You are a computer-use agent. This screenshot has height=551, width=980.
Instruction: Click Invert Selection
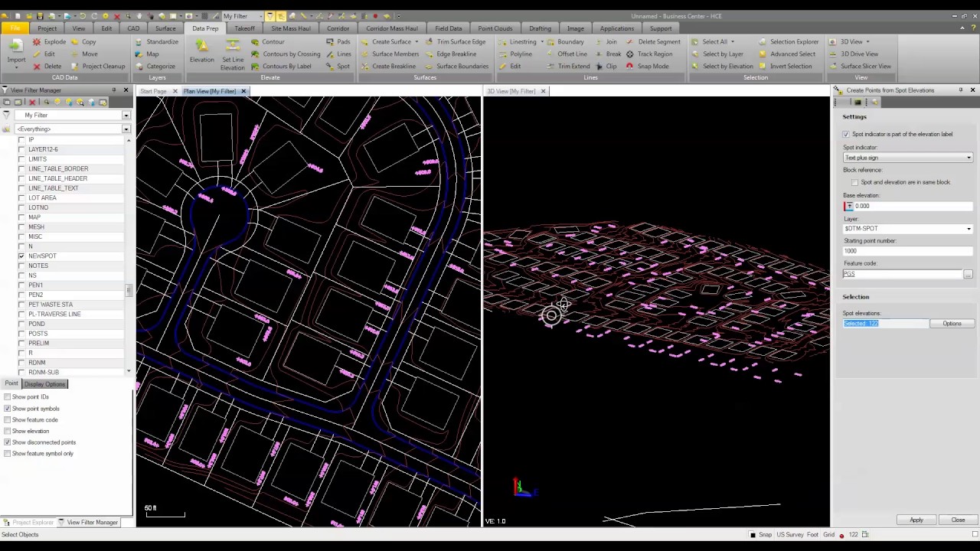pos(785,67)
